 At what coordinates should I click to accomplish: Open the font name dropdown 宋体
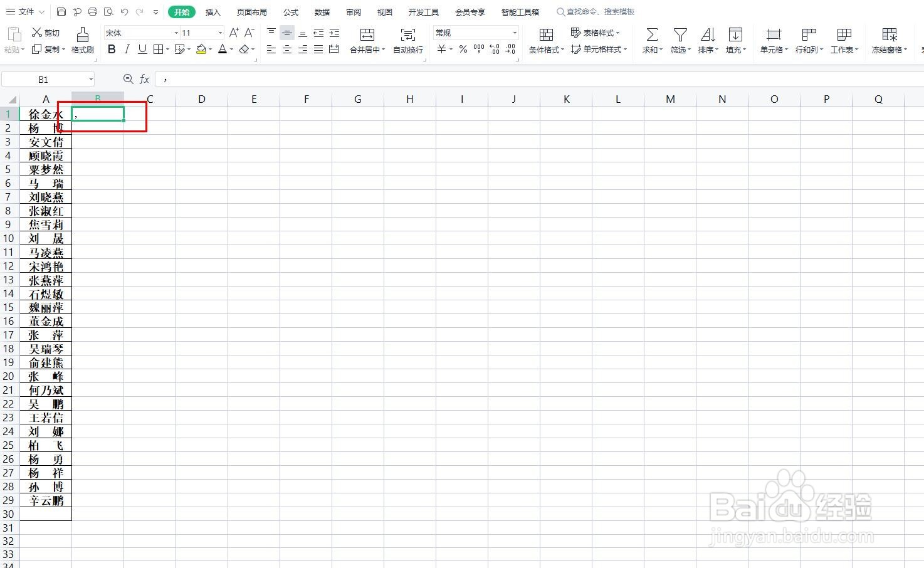click(176, 33)
